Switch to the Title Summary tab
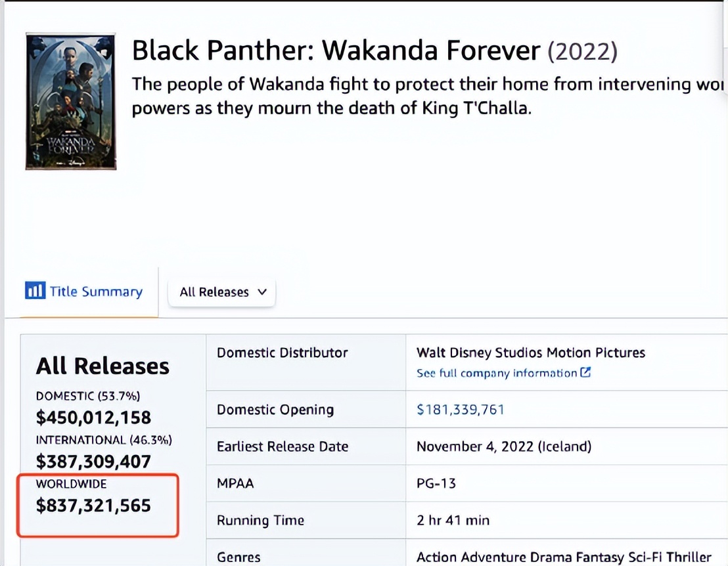This screenshot has height=566, width=728. click(x=96, y=292)
